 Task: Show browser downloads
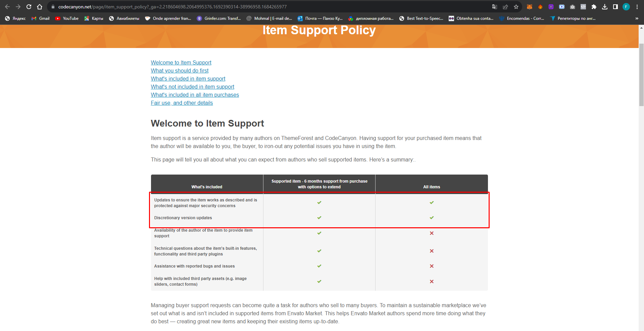tap(605, 7)
